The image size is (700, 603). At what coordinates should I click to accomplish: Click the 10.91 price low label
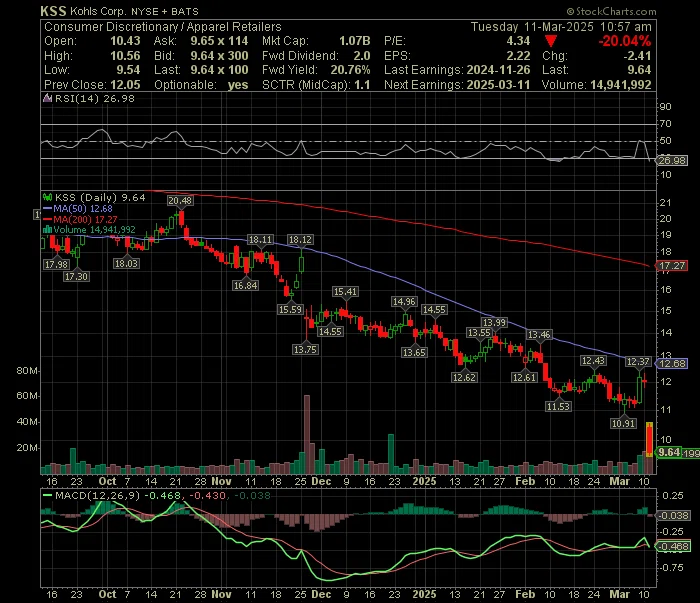pyautogui.click(x=623, y=423)
